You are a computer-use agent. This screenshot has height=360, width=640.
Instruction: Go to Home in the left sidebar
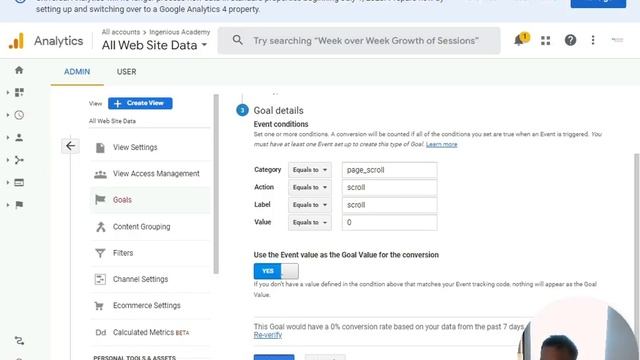(19, 70)
